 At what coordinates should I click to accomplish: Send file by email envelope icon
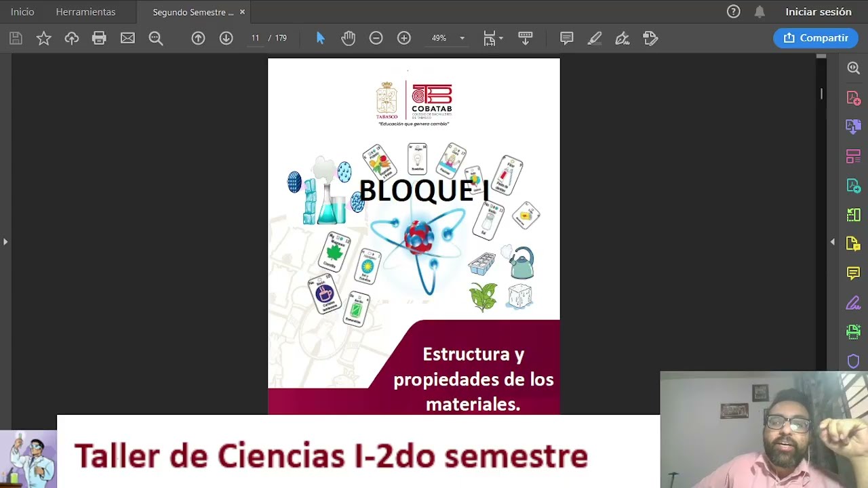pyautogui.click(x=127, y=38)
